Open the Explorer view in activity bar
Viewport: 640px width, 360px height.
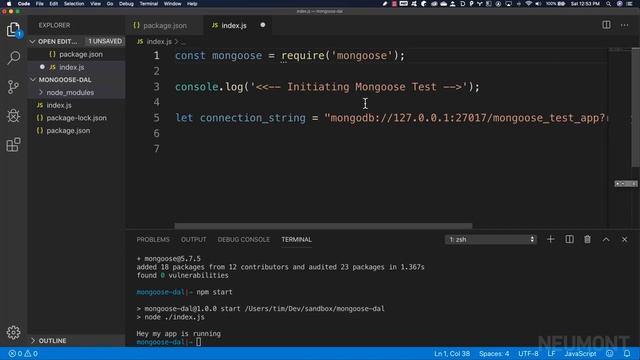pyautogui.click(x=13, y=30)
